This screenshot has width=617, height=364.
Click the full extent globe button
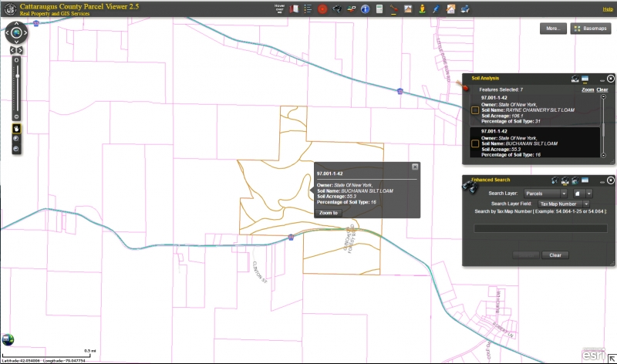click(16, 33)
